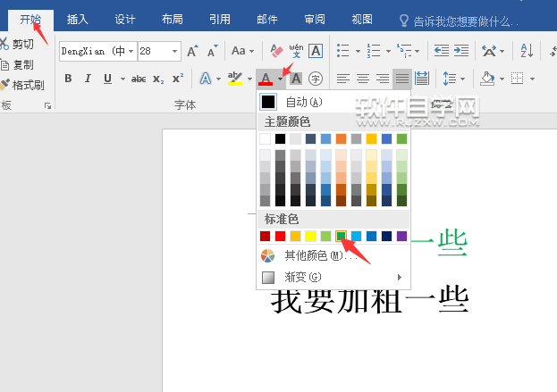
Task: Click the multilevel list icon
Action: point(404,51)
